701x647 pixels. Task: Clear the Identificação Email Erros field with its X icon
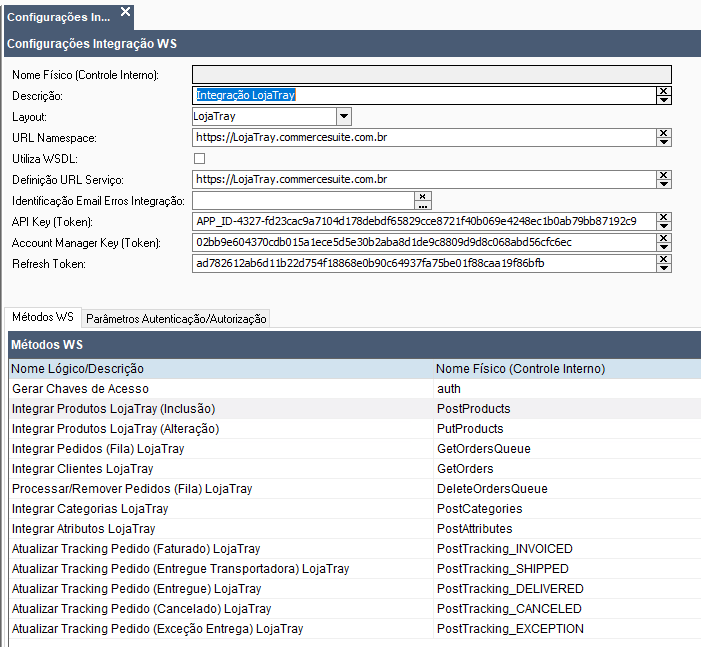click(422, 196)
